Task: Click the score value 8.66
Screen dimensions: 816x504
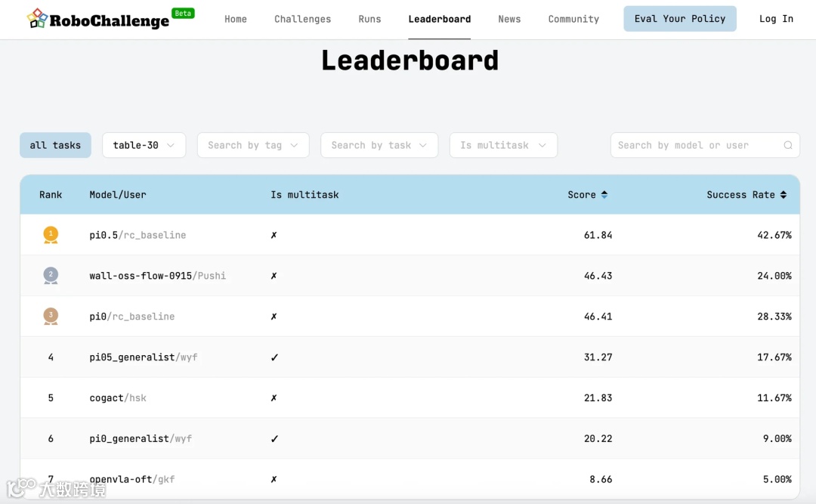Action: coord(601,479)
